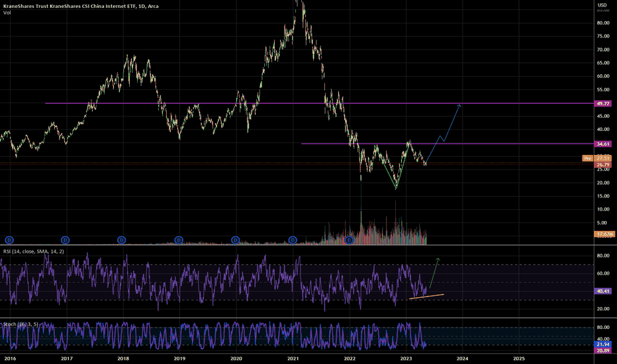Click 55.00 on the main price axis

pyautogui.click(x=603, y=90)
